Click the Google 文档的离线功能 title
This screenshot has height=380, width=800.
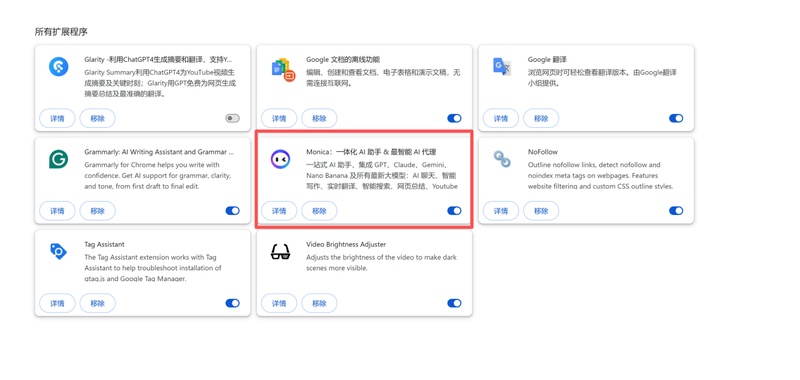point(343,59)
